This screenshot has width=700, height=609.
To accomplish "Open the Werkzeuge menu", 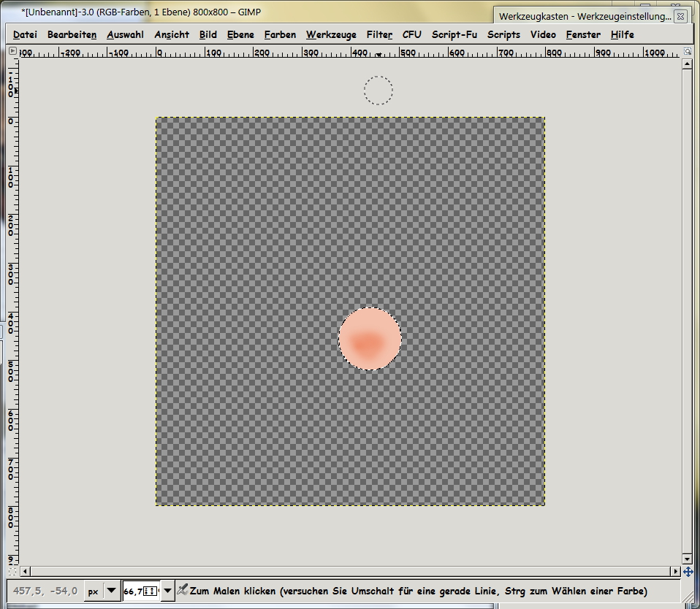I will (331, 34).
